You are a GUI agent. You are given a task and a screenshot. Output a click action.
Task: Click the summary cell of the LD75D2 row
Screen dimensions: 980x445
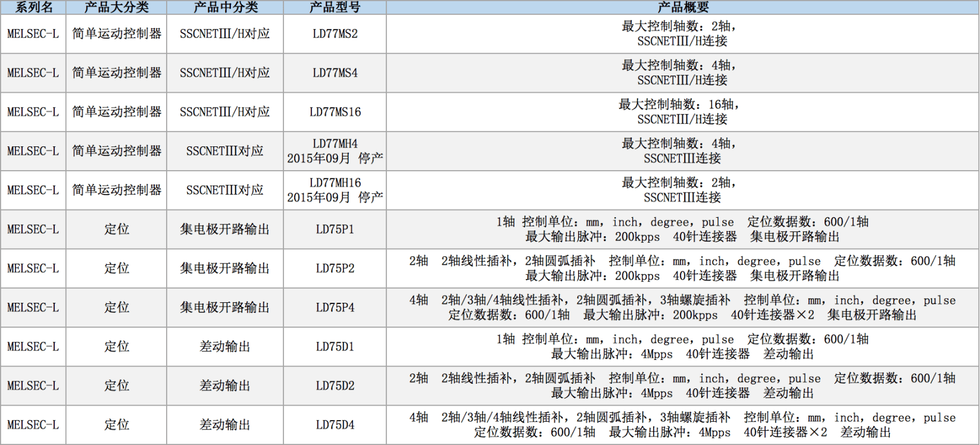pyautogui.click(x=682, y=386)
